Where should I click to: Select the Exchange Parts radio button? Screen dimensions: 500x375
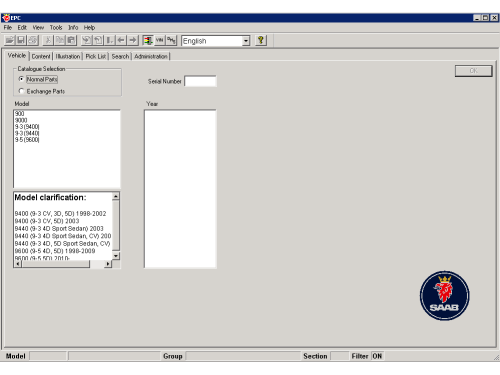pos(22,91)
